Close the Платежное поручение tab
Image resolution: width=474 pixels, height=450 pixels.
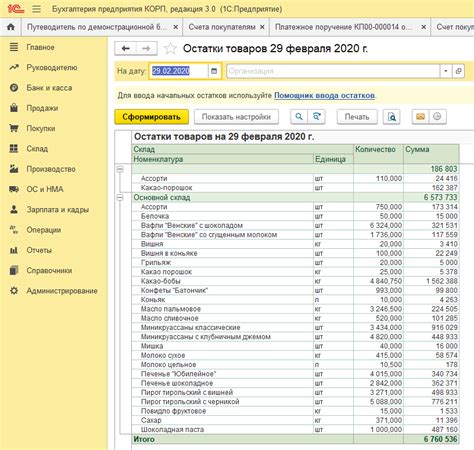point(423,27)
